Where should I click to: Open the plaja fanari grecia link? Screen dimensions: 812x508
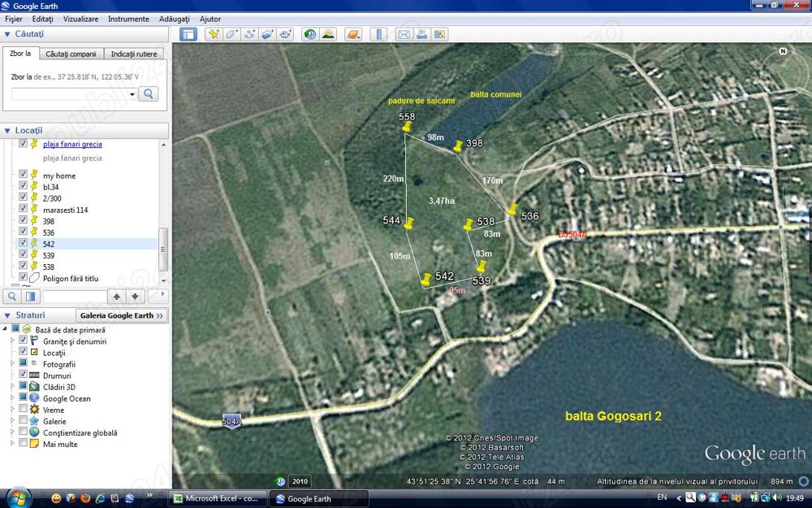coord(71,144)
